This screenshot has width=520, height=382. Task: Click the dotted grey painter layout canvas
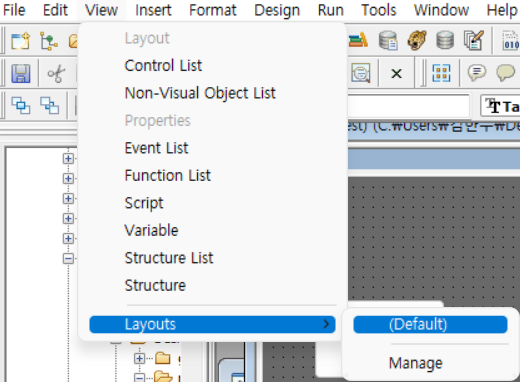pyautogui.click(x=434, y=240)
